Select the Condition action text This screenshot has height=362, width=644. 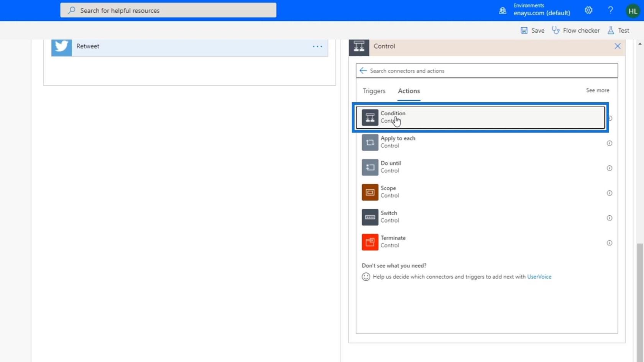click(x=393, y=113)
